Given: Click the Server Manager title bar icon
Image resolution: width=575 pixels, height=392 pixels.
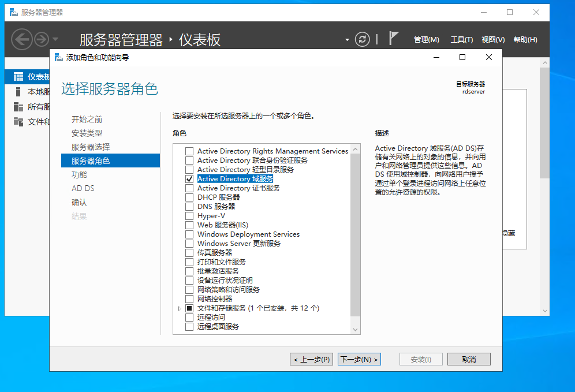Looking at the screenshot, I should 14,13.
